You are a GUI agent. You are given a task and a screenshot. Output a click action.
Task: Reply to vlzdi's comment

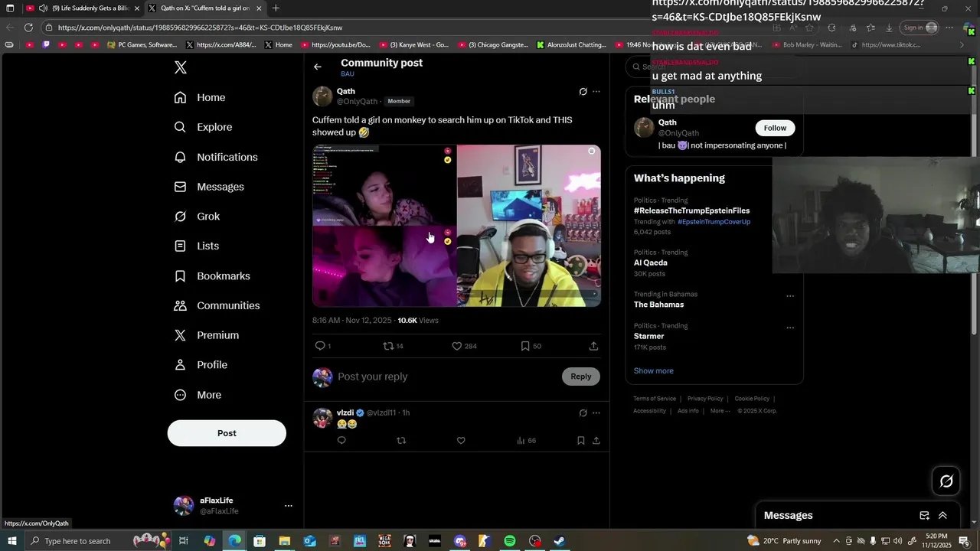point(341,441)
